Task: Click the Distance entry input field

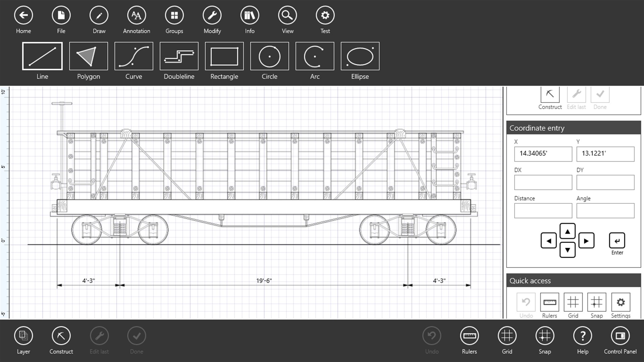Action: click(543, 210)
